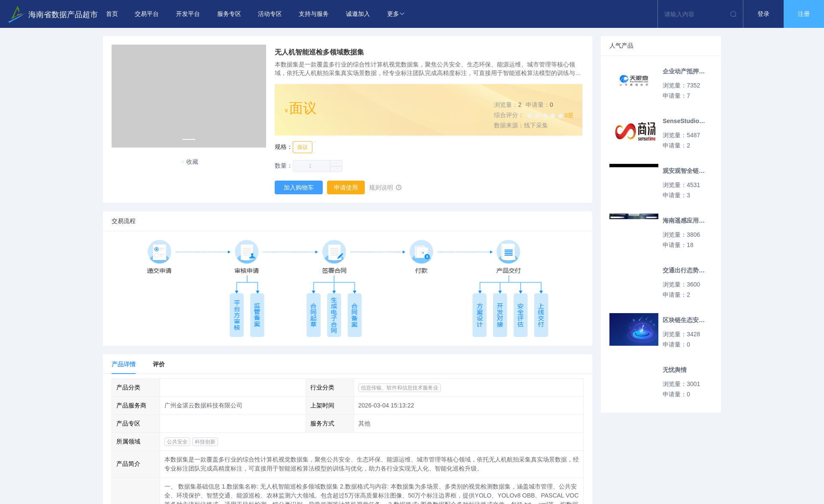Image resolution: width=824 pixels, height=504 pixels.
Task: Switch to the 评价 tab
Action: (159, 364)
